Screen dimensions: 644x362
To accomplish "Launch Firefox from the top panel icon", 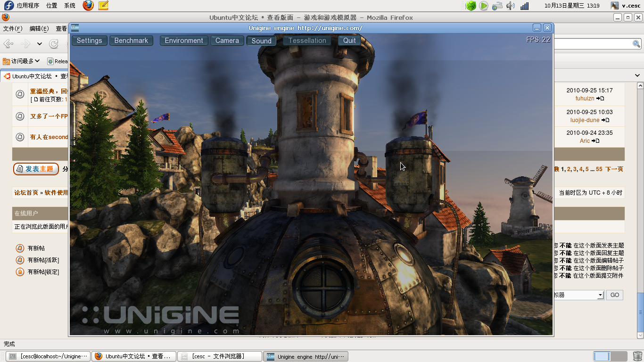I will (x=88, y=6).
